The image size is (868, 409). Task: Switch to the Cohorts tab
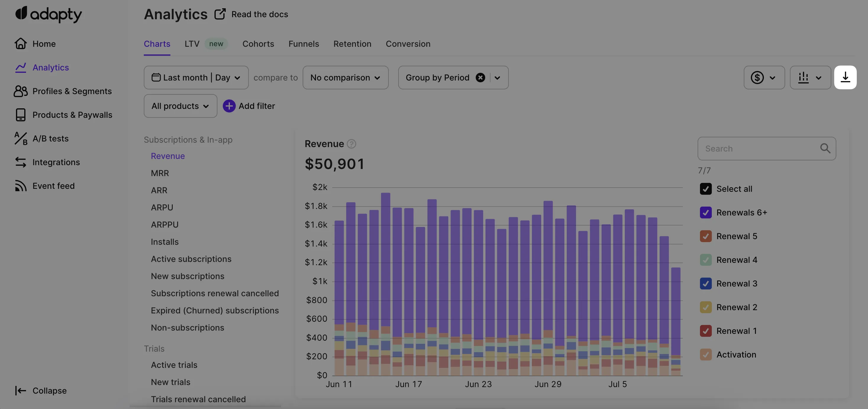pos(258,44)
